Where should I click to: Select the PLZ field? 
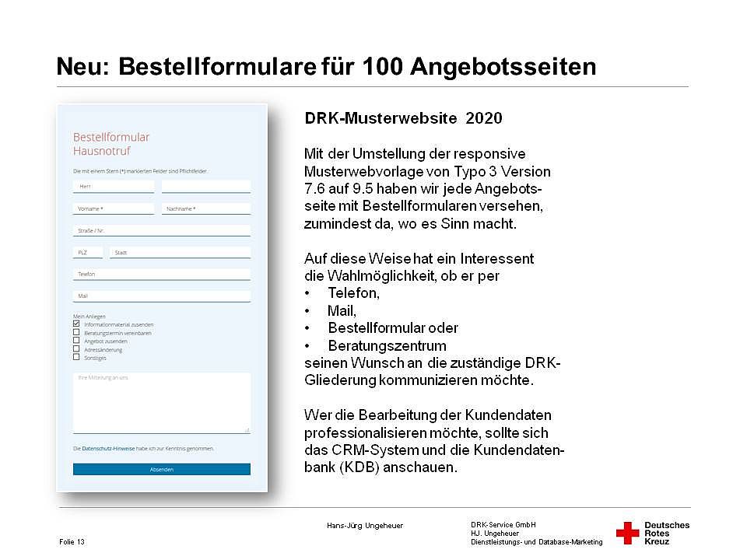88,252
